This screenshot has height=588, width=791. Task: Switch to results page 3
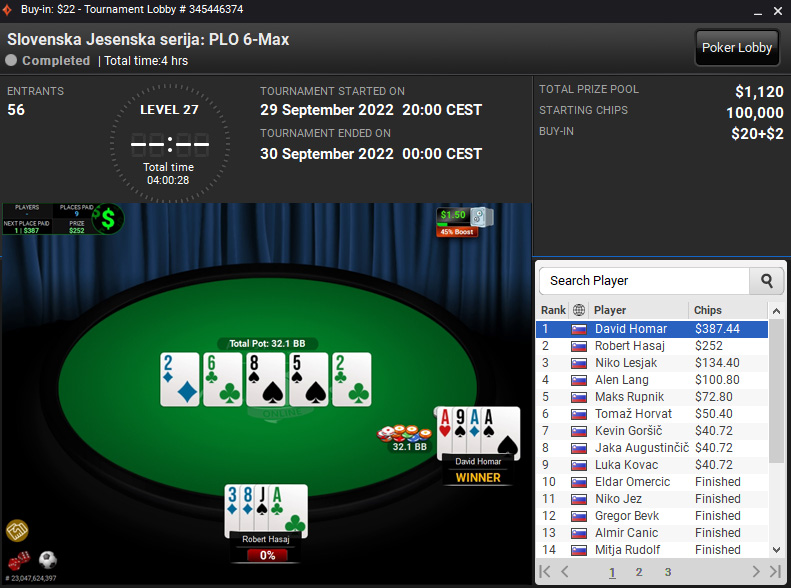667,572
